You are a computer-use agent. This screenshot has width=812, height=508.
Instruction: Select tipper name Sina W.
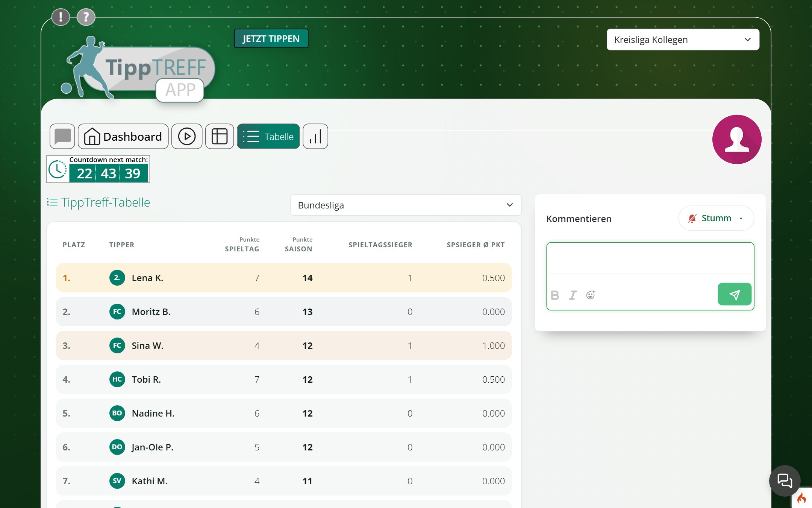147,345
